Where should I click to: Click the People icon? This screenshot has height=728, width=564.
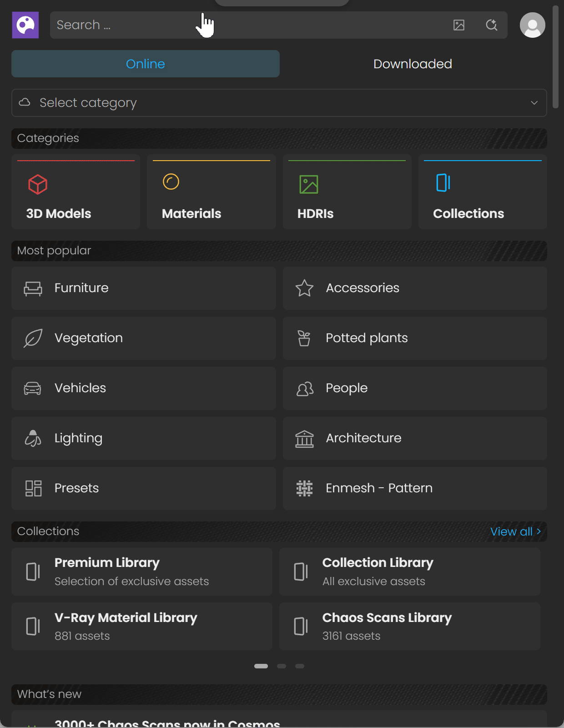[305, 389]
